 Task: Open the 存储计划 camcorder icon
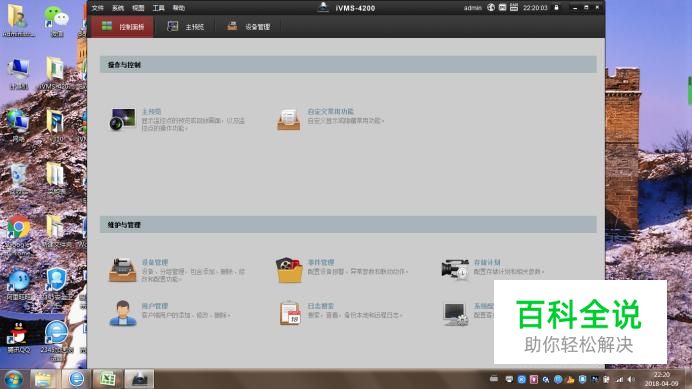[x=455, y=269]
